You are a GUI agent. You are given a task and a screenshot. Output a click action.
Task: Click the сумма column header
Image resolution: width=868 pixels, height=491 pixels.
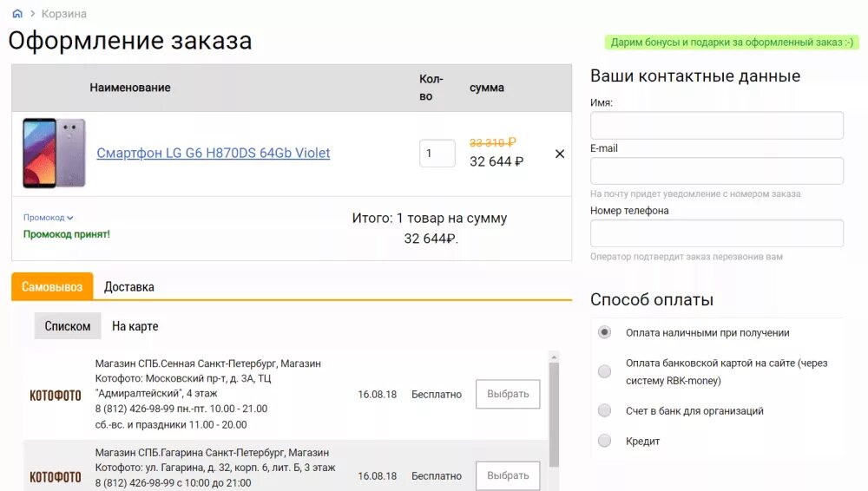[x=487, y=88]
